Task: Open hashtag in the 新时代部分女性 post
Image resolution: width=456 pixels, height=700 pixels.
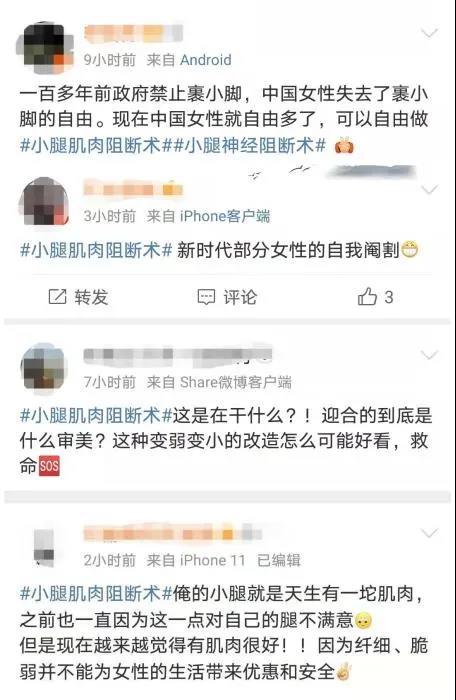Action: pos(96,250)
